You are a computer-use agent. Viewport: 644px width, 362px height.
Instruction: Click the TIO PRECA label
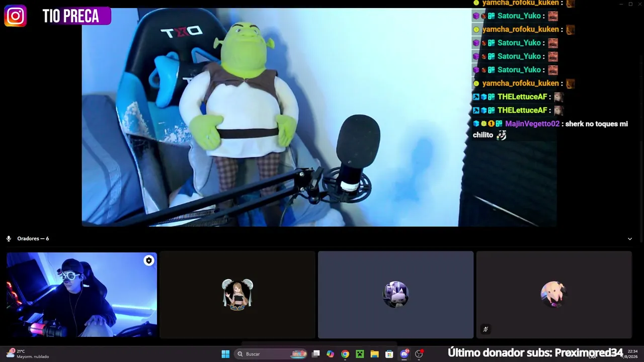pyautogui.click(x=70, y=16)
